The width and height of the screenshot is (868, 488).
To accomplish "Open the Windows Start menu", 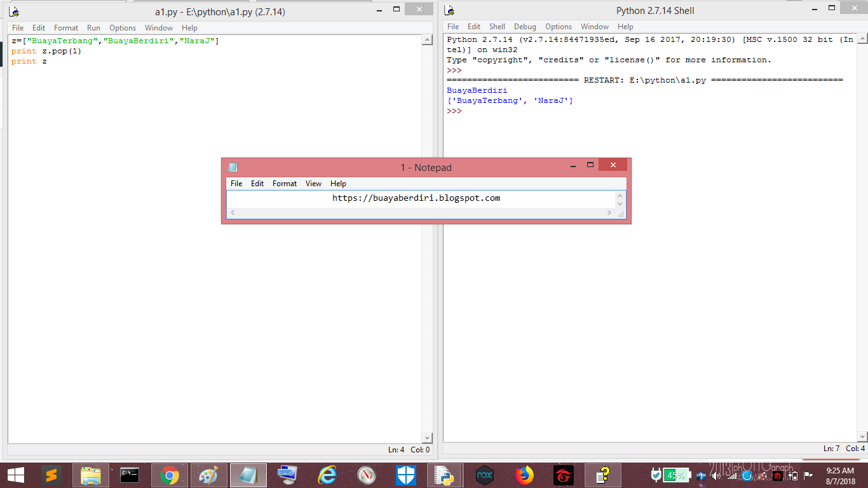I will tap(15, 475).
